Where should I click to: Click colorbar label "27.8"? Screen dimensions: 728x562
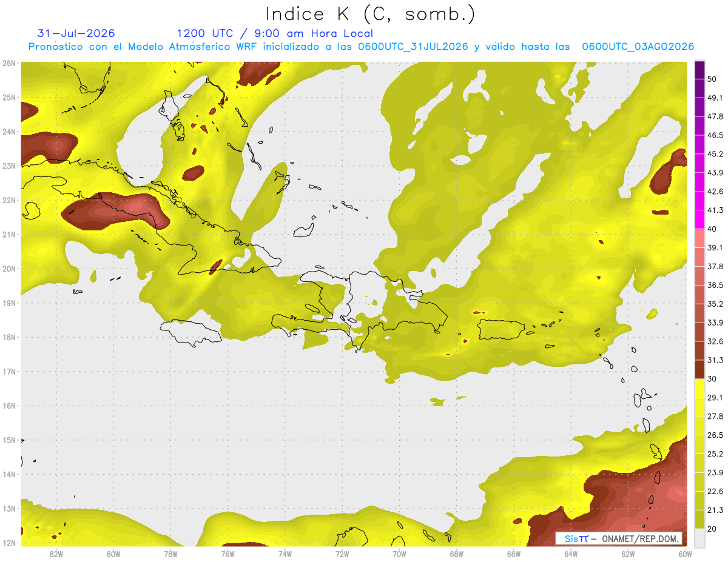(715, 416)
